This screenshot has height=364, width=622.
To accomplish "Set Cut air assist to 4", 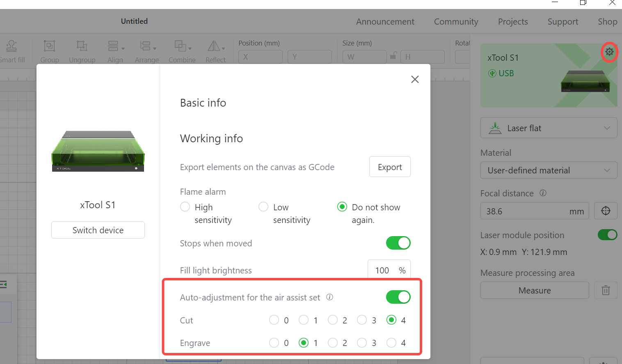I will tap(391, 320).
